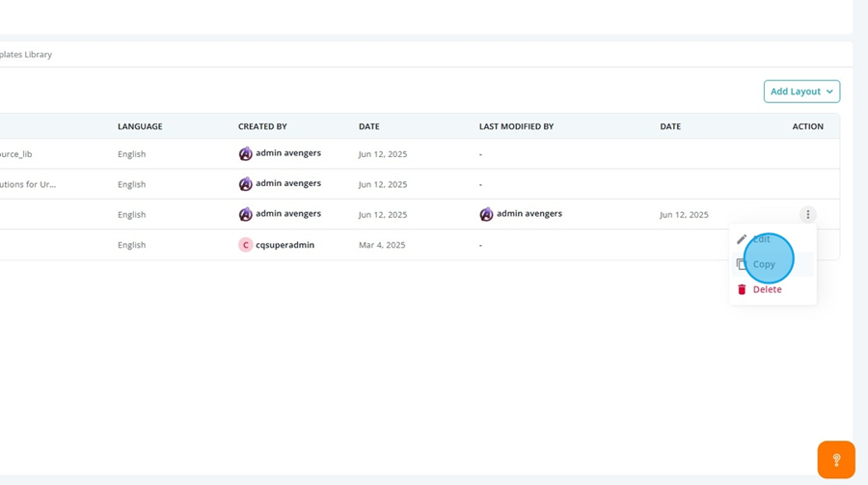The width and height of the screenshot is (868, 485).
Task: Open the row starting with utions for Ur...
Action: tap(28, 184)
